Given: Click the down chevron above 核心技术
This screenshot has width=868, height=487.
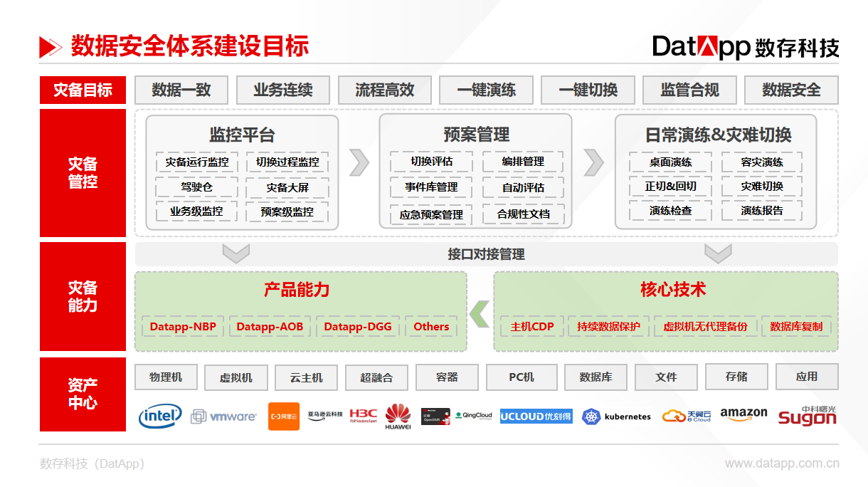Looking at the screenshot, I should click(718, 253).
